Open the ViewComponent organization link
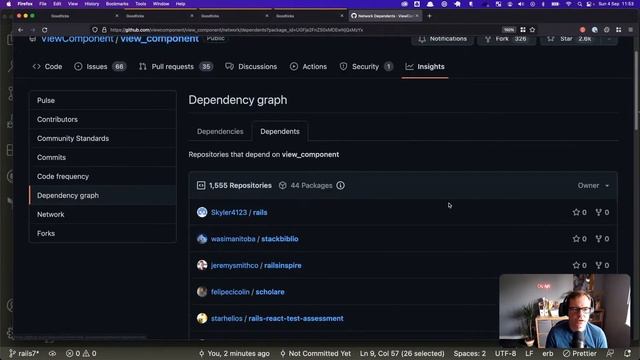 click(x=77, y=39)
